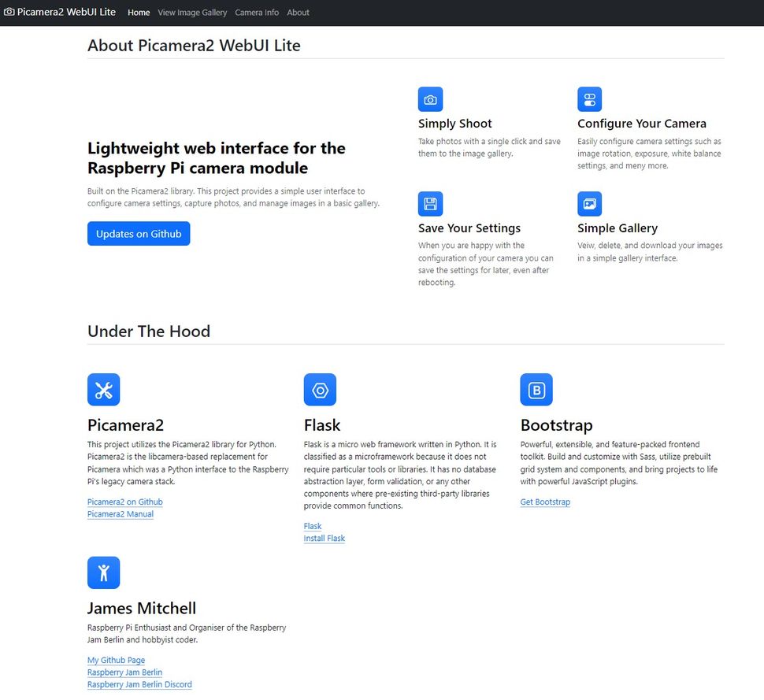Open the Picamera2 on Github link

125,502
